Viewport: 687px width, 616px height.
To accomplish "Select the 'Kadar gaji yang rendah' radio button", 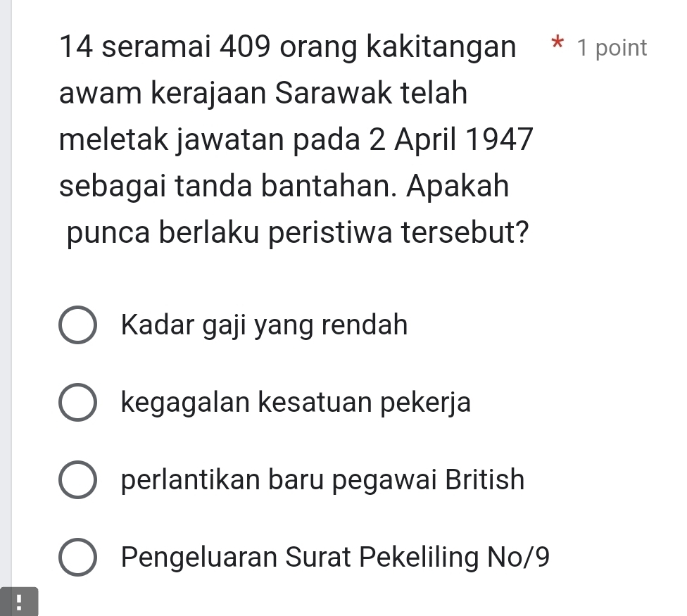I will pos(77,326).
